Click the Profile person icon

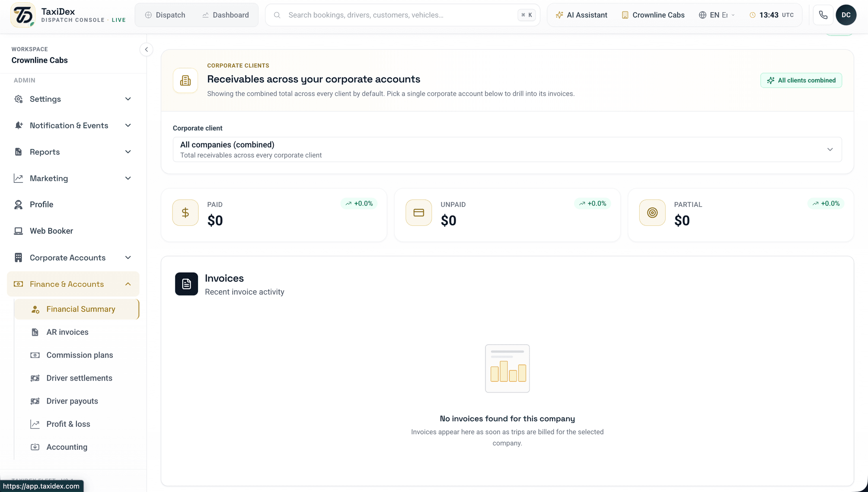pyautogui.click(x=19, y=205)
